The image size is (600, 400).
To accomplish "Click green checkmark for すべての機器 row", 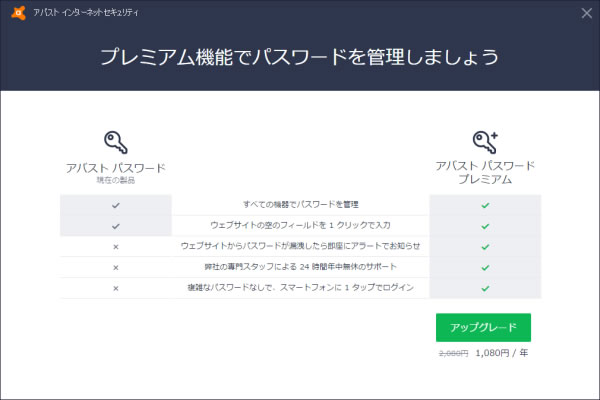I will [485, 206].
